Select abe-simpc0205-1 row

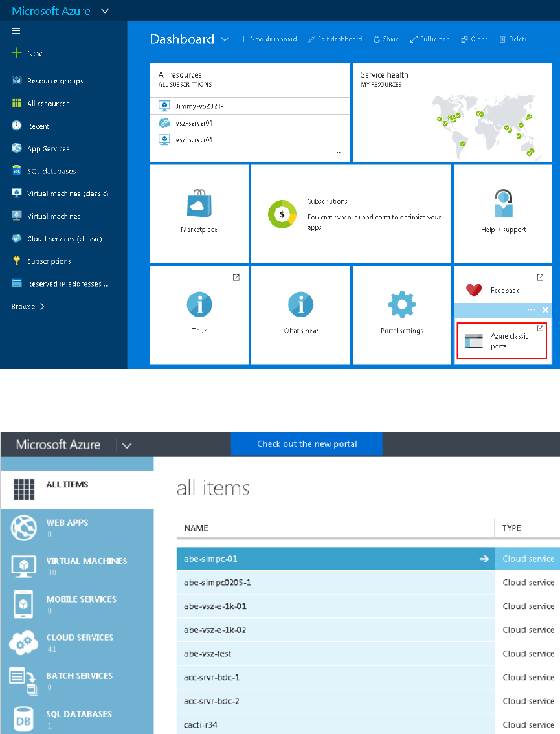point(368,583)
